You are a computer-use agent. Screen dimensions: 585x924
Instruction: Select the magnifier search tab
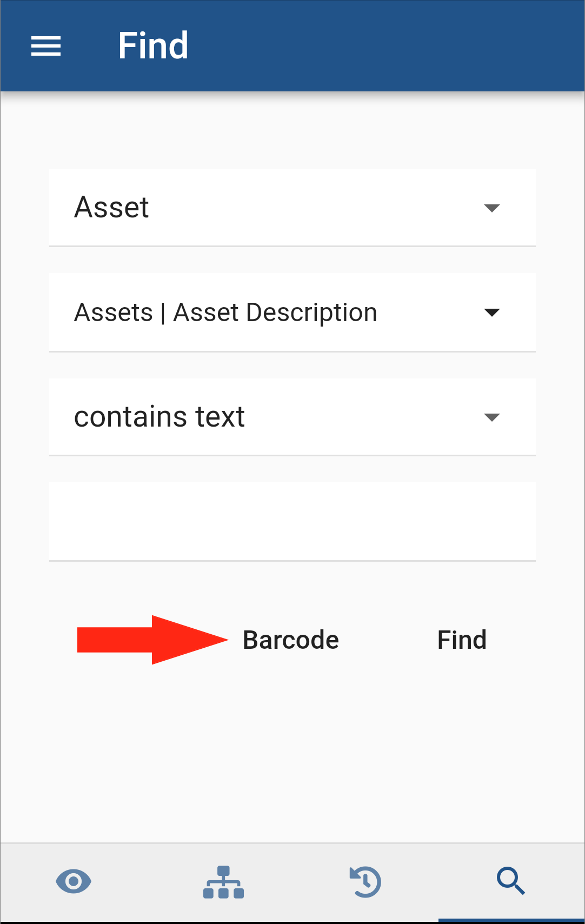[x=511, y=881]
